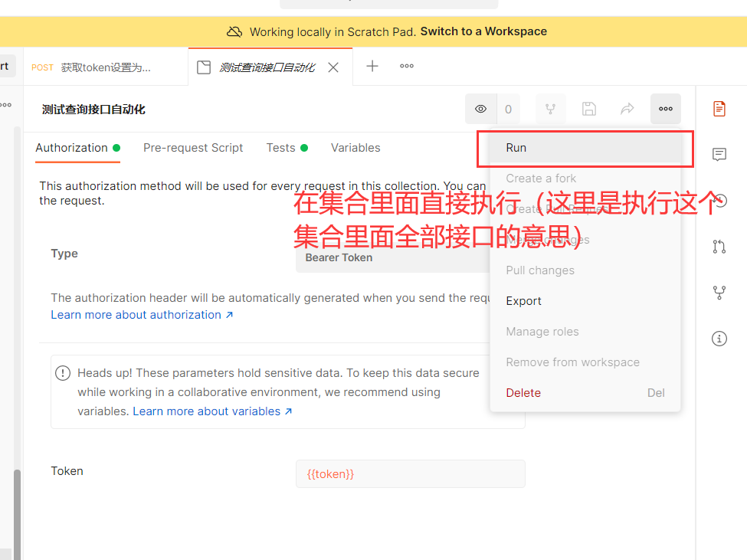Choose Create a fork menu entry

click(x=585, y=178)
